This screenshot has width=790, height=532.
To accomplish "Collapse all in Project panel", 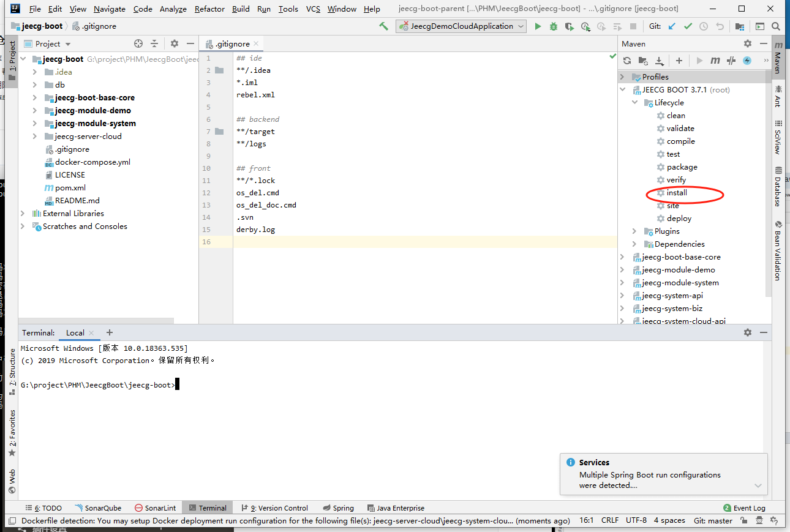I will click(x=154, y=43).
